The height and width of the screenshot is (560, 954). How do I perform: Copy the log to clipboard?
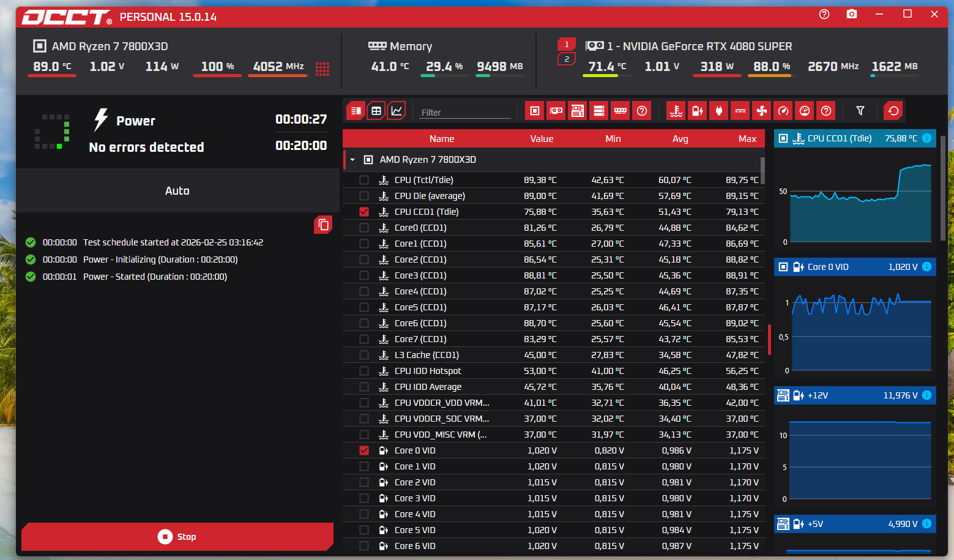tap(323, 225)
